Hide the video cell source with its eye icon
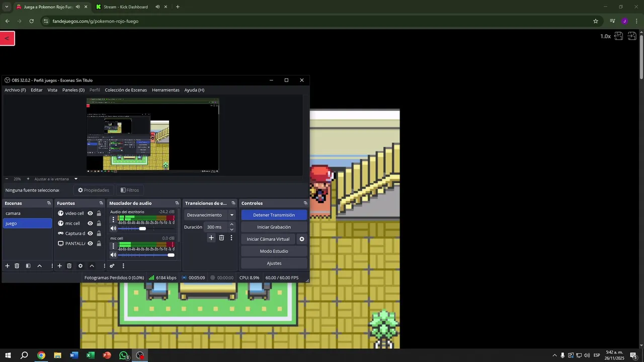The height and width of the screenshot is (362, 644). pyautogui.click(x=90, y=213)
